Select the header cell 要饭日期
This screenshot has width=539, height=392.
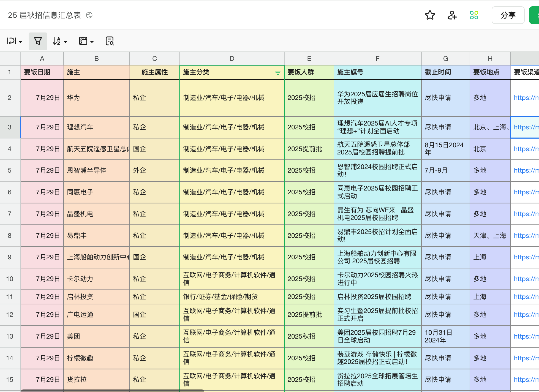pyautogui.click(x=42, y=72)
